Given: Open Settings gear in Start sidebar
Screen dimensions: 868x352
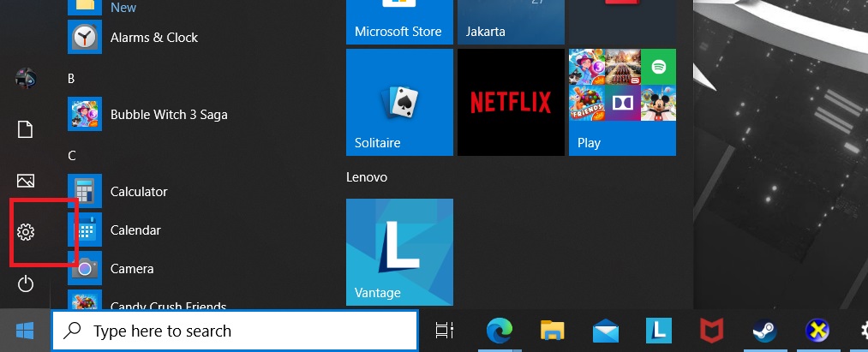Looking at the screenshot, I should tap(26, 232).
